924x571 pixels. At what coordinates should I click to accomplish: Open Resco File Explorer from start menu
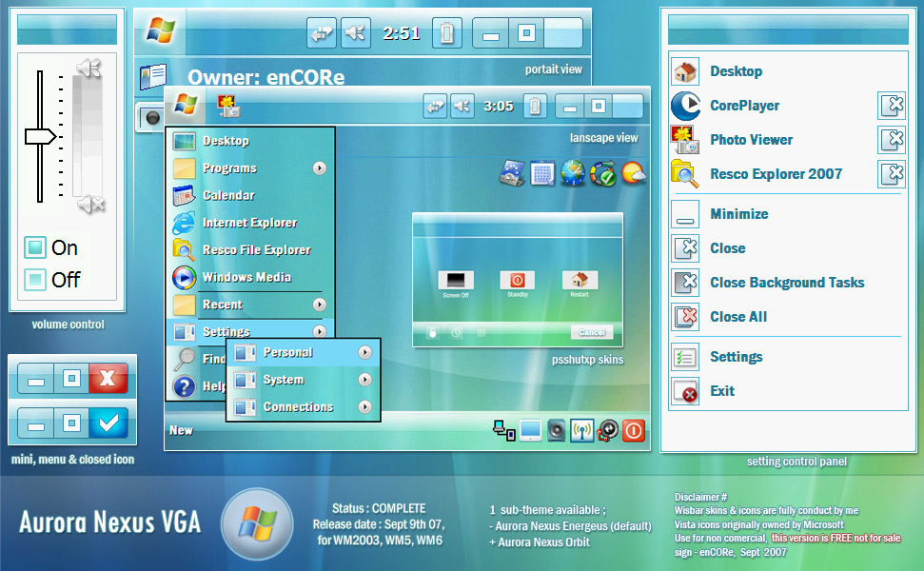251,250
